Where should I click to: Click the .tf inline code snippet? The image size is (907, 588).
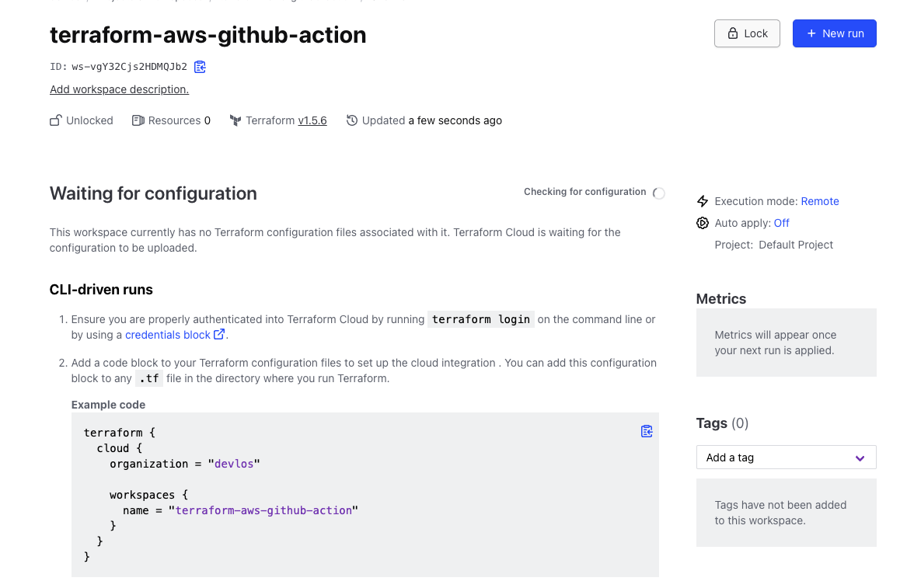tap(149, 379)
